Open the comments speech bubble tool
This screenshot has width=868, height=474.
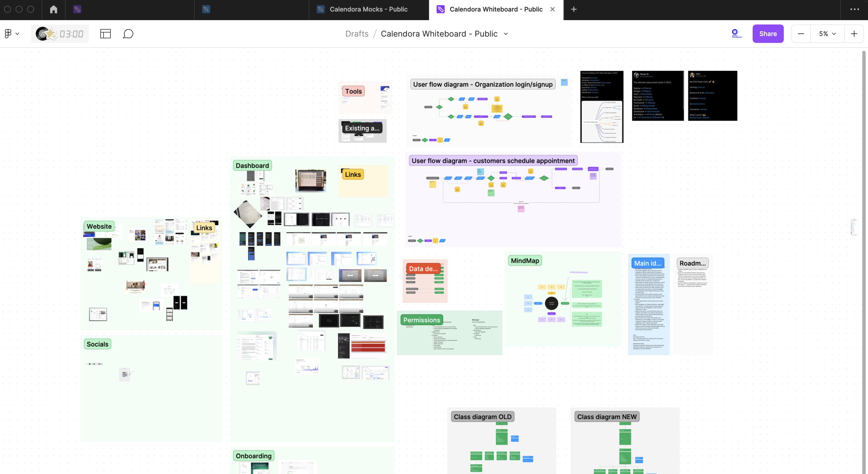tap(128, 34)
